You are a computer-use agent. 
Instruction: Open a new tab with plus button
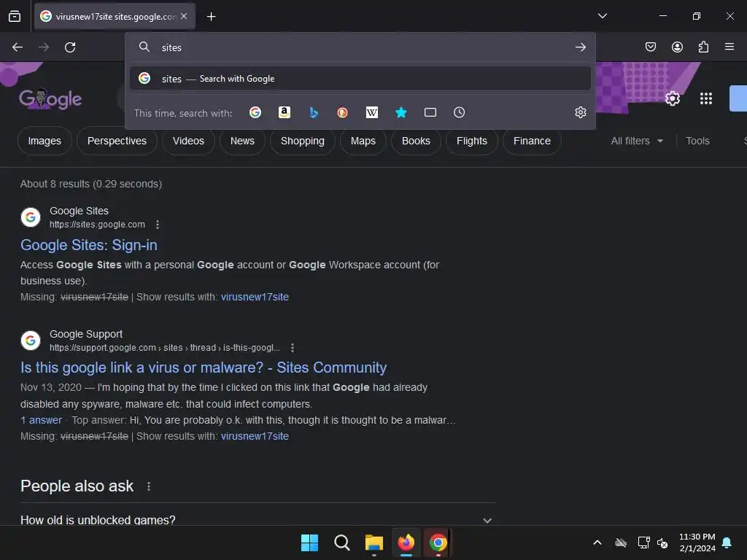(211, 17)
